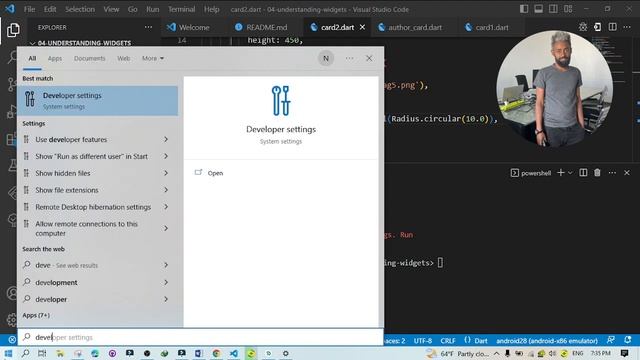Split the editor to the right

tap(612, 27)
